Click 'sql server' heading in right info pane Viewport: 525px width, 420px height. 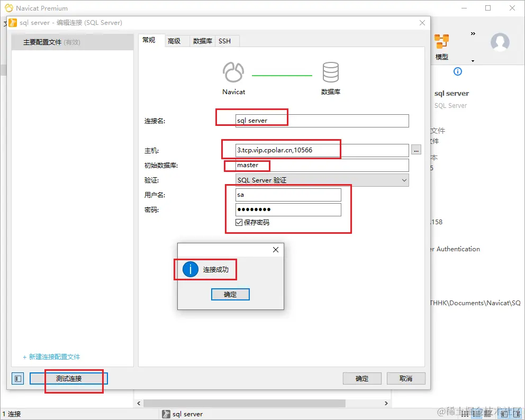(x=451, y=94)
